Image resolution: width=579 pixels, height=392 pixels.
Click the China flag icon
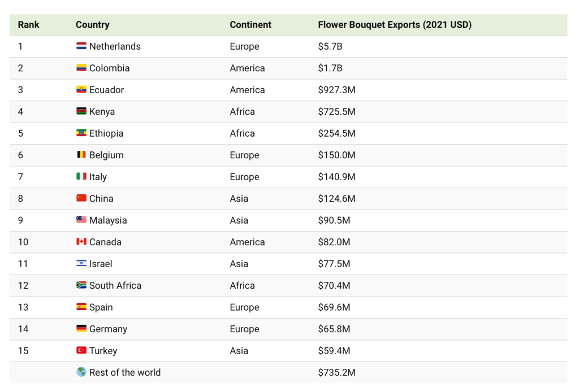(81, 198)
